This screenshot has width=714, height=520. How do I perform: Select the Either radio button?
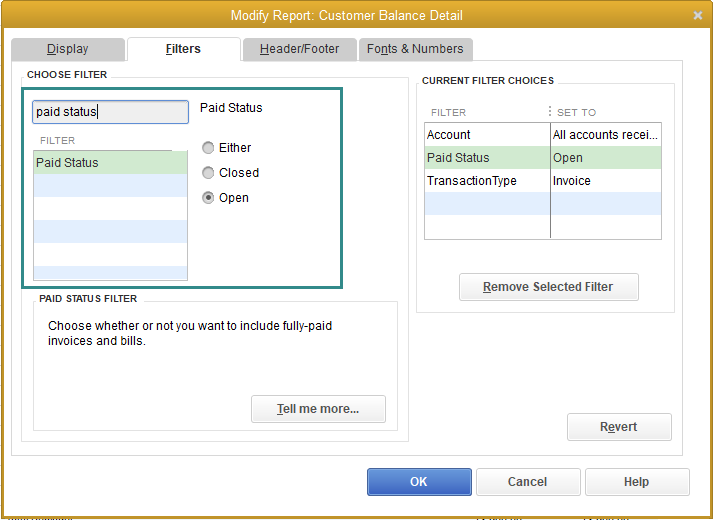tap(208, 148)
